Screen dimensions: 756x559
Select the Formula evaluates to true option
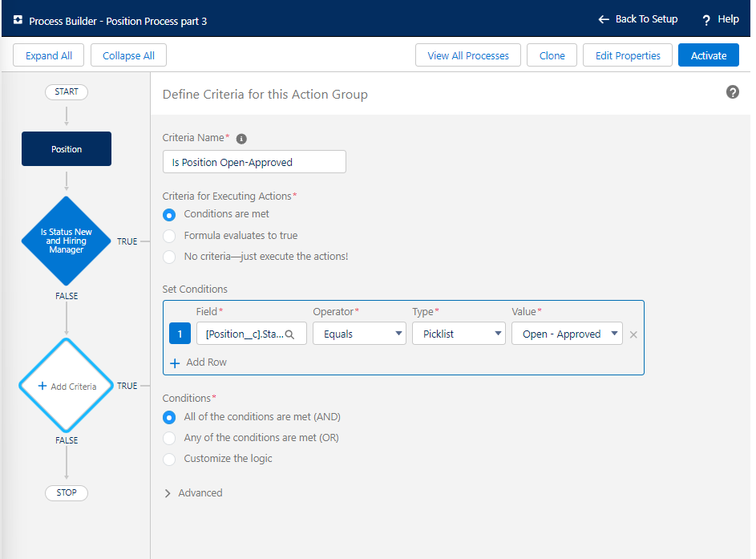pos(169,236)
